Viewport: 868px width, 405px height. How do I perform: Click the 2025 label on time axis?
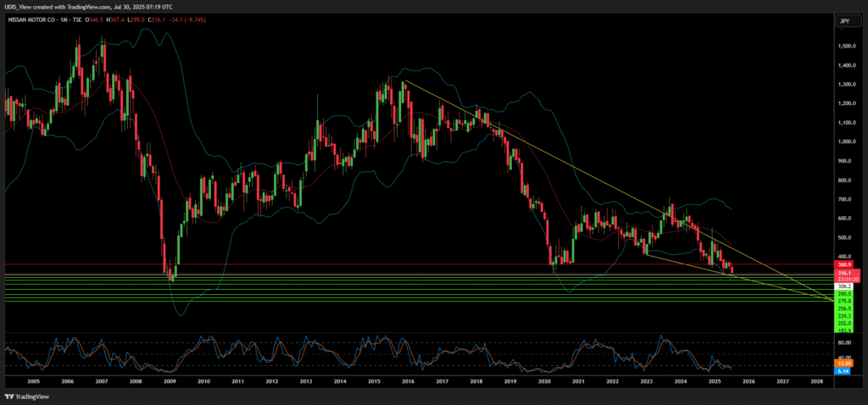714,382
